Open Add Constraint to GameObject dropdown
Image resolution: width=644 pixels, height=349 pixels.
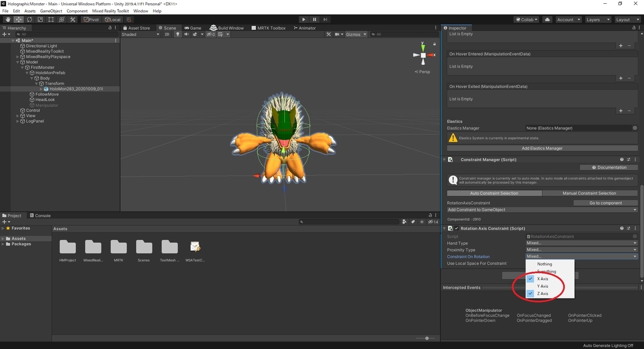point(542,210)
